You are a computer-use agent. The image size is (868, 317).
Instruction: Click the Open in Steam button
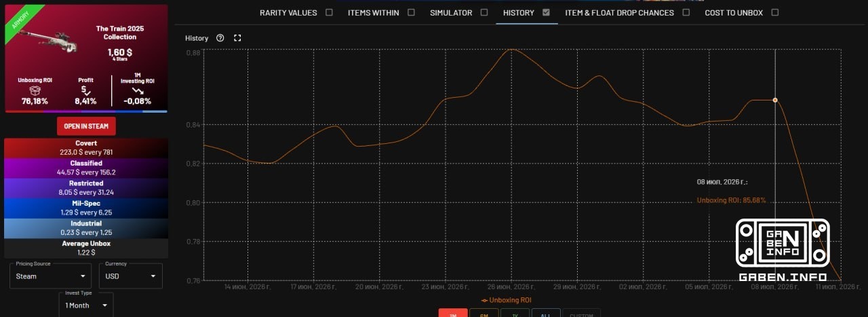pyautogui.click(x=87, y=126)
